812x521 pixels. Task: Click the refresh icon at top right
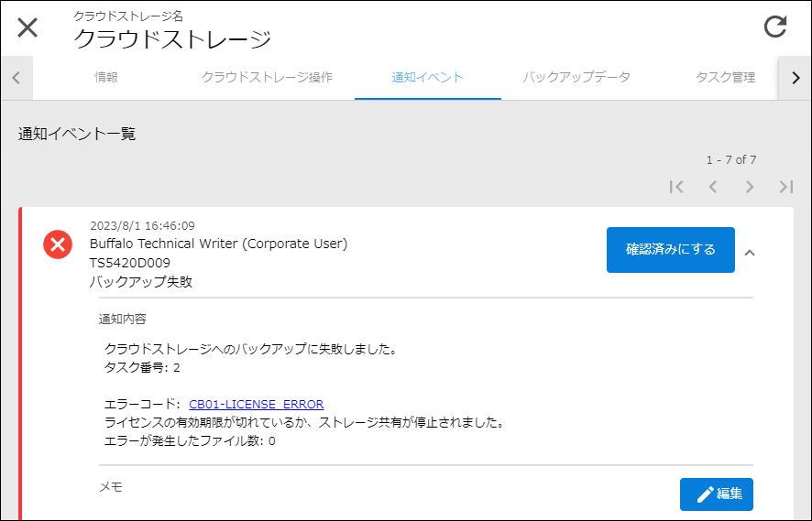pos(775,27)
